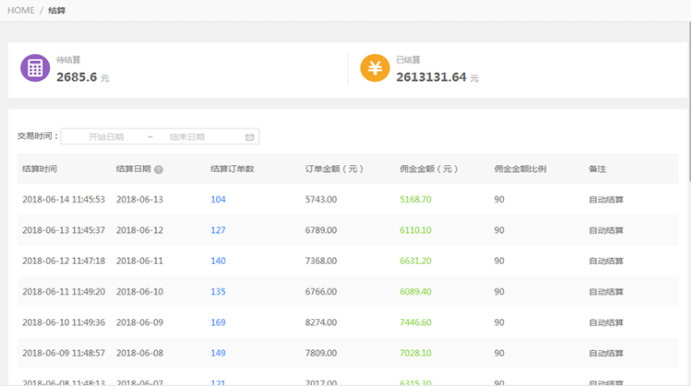Click settlement date 2018-06-13
Screen dimensions: 691x386
[x=140, y=199]
